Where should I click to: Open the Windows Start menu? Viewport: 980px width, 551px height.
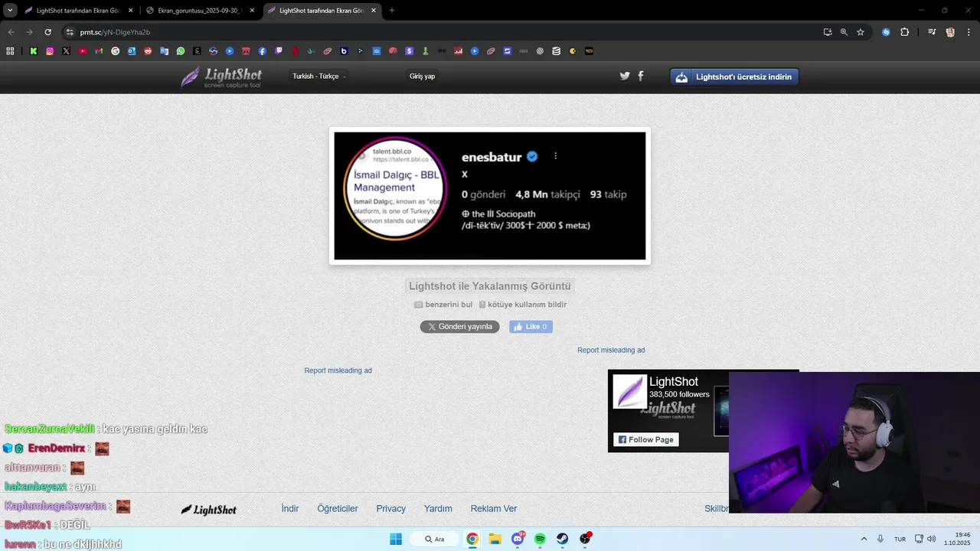(x=396, y=539)
